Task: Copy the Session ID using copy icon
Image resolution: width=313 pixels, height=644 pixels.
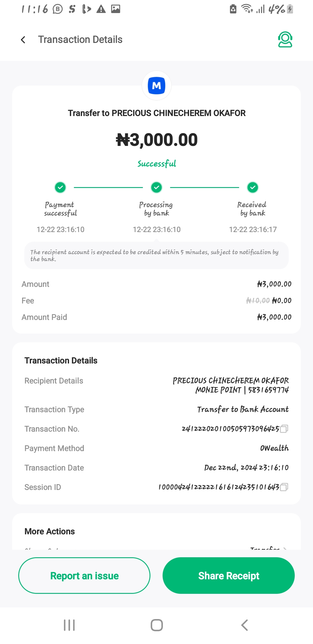Action: [284, 487]
